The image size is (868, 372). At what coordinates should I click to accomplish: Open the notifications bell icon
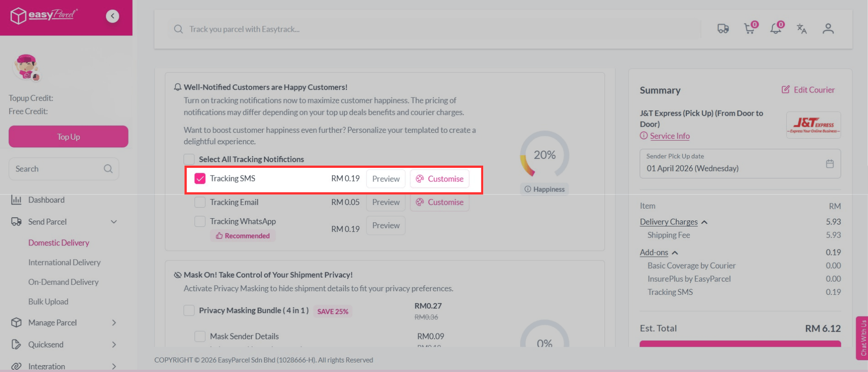coord(776,28)
